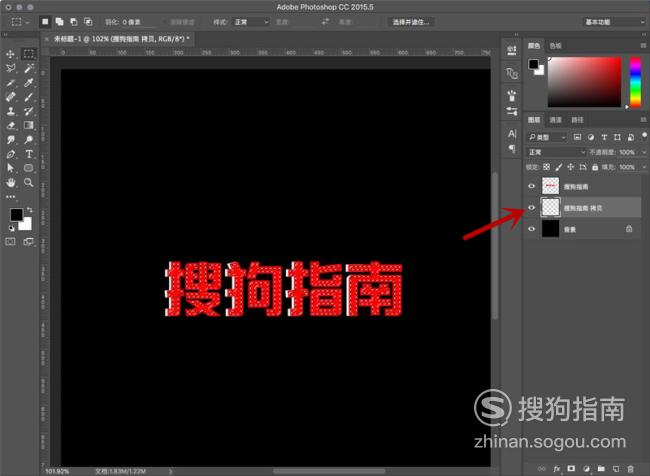Switch to the Paths panel tab

tap(577, 120)
